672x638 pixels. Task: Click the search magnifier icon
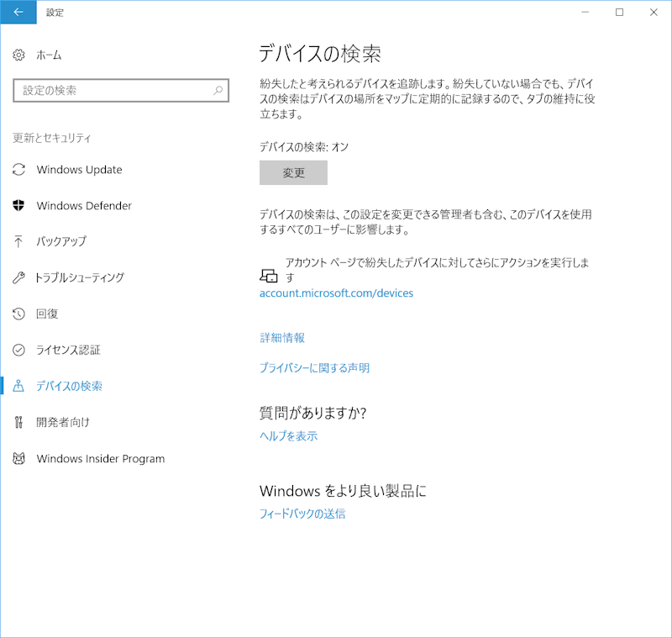point(218,90)
